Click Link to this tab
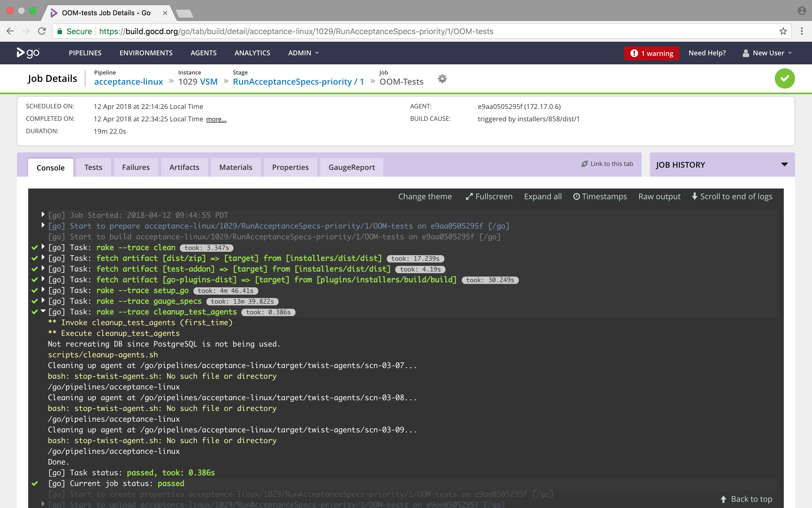Screen dimensions: 812x508 pyautogui.click(x=607, y=164)
